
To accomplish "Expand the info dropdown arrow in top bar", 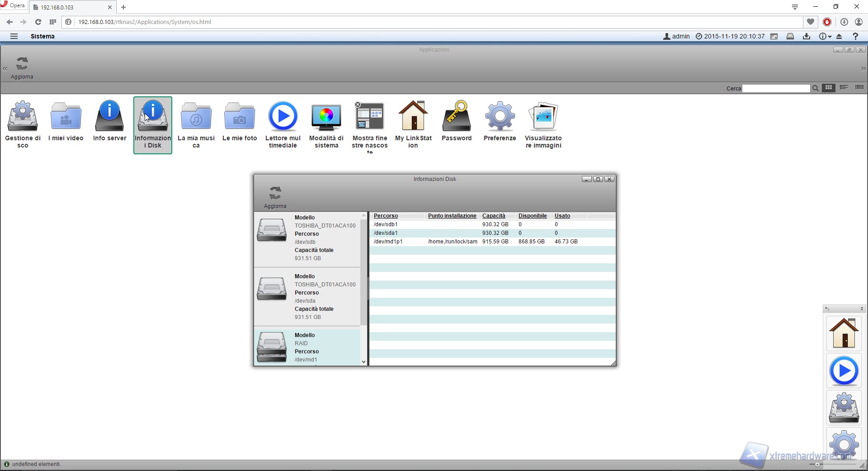I will (830, 37).
